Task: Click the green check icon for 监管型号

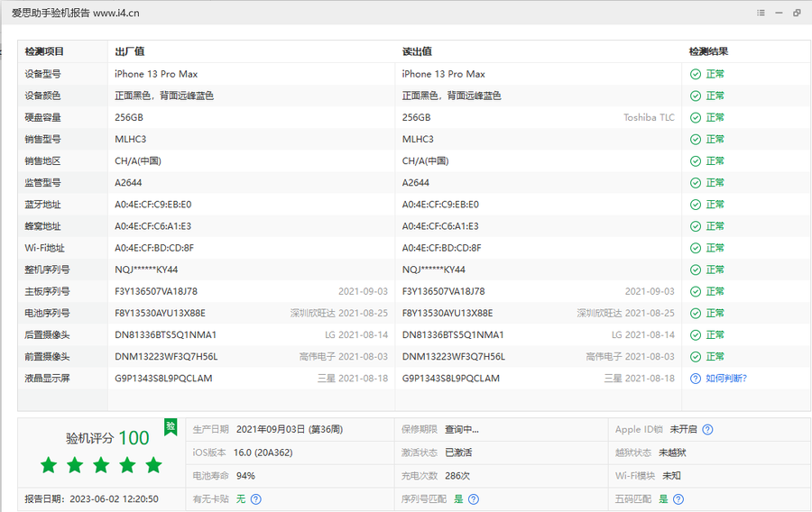Action: point(696,183)
